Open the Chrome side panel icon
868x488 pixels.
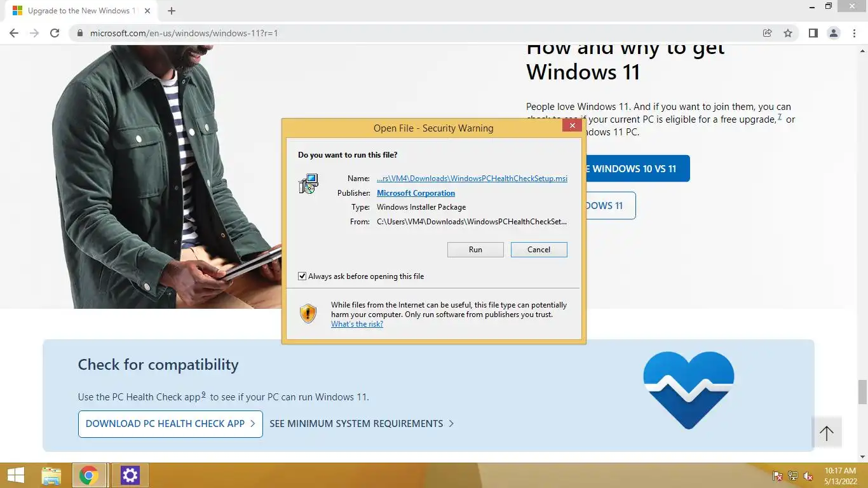coord(813,33)
